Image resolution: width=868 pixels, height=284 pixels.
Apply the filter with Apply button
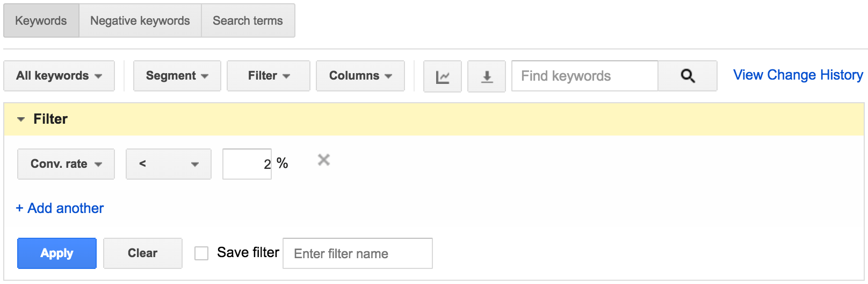[57, 253]
